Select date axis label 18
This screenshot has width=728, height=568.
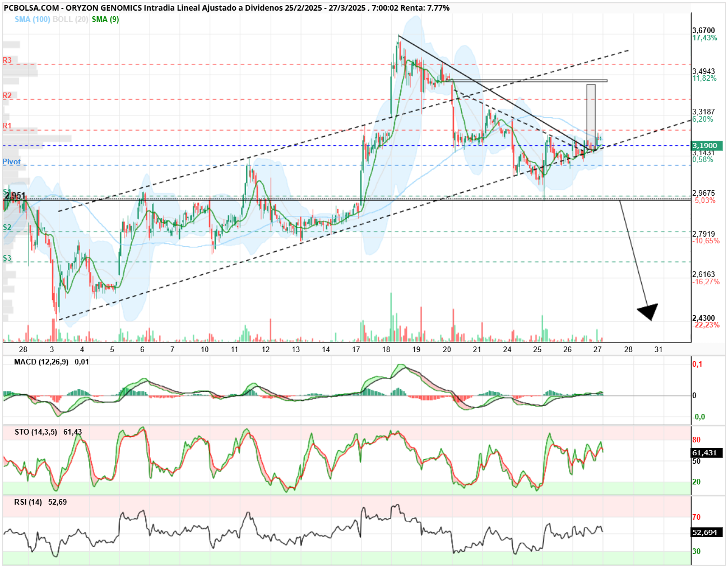tap(386, 349)
